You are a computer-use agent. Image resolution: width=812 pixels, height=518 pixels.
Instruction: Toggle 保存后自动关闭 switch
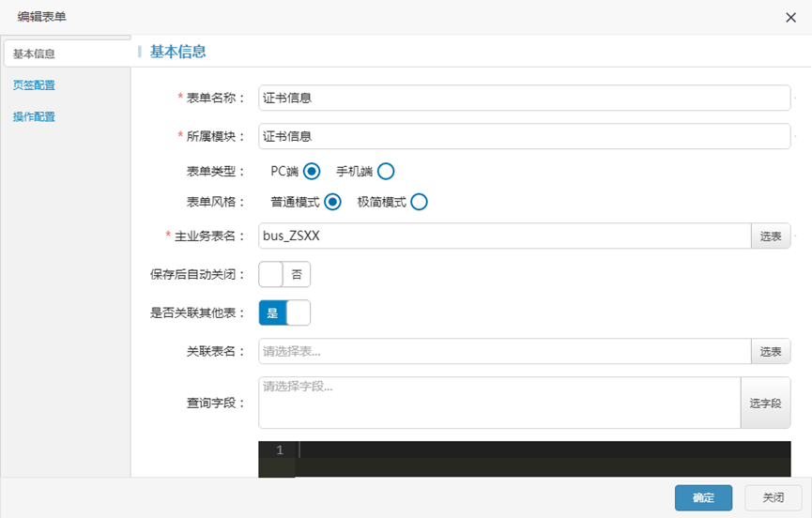(284, 274)
